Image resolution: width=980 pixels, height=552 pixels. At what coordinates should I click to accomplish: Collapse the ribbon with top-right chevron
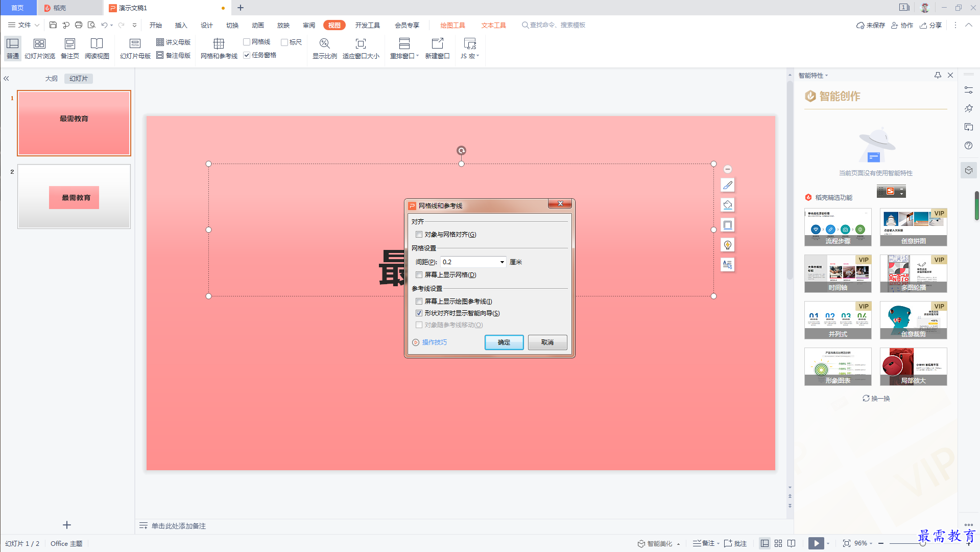tap(969, 25)
